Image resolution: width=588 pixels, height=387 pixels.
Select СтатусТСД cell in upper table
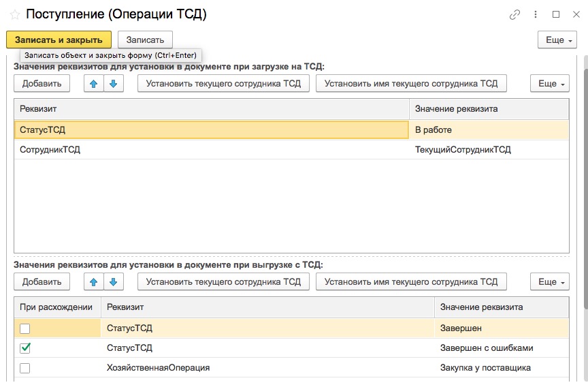click(x=212, y=130)
